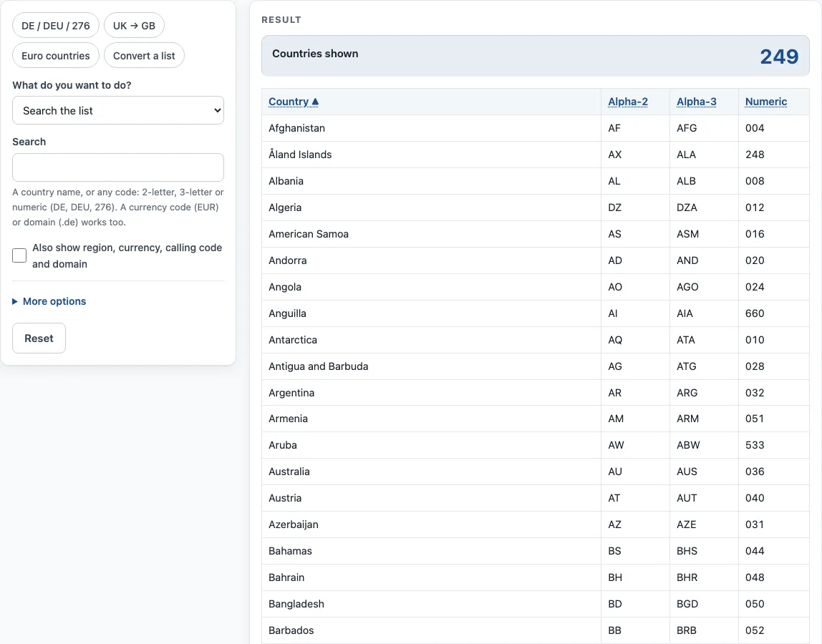Click the RESULT section heading
This screenshot has width=822, height=644.
281,20
